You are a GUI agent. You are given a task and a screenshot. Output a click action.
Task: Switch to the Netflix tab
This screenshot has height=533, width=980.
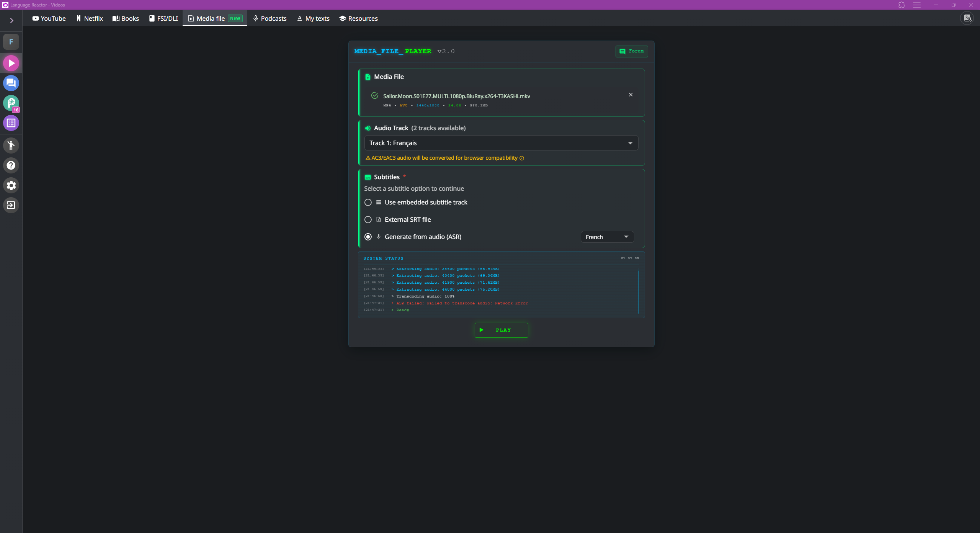(x=90, y=18)
